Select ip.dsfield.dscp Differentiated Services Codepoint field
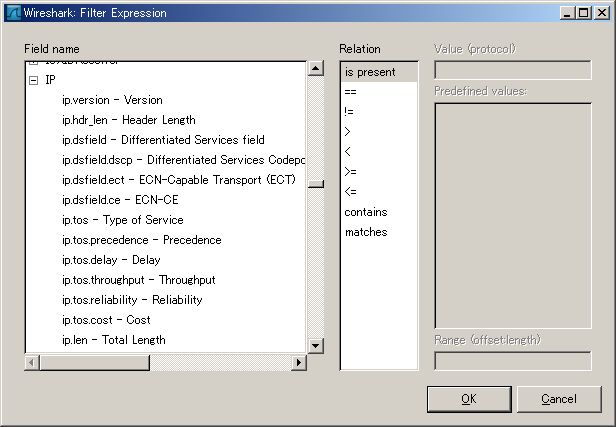 [183, 160]
